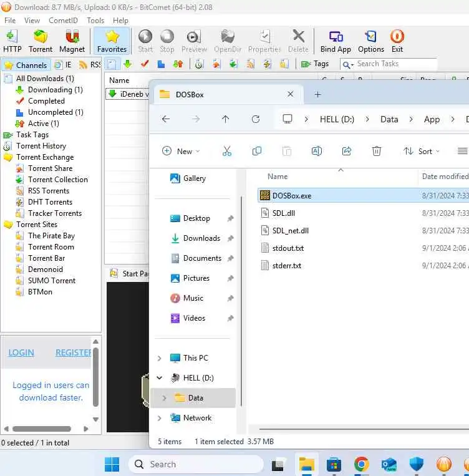Click the green down-arrow filter icon in BitComet

128,64
